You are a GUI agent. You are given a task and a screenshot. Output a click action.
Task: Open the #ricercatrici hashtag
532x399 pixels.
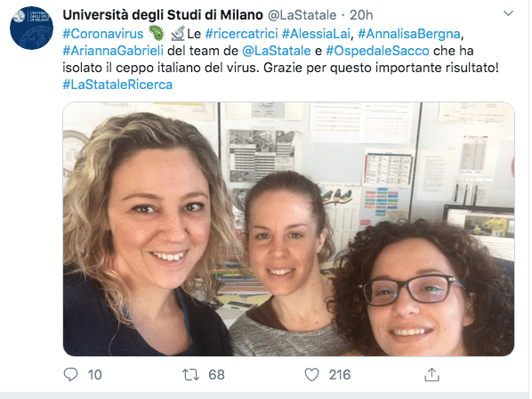pyautogui.click(x=242, y=34)
